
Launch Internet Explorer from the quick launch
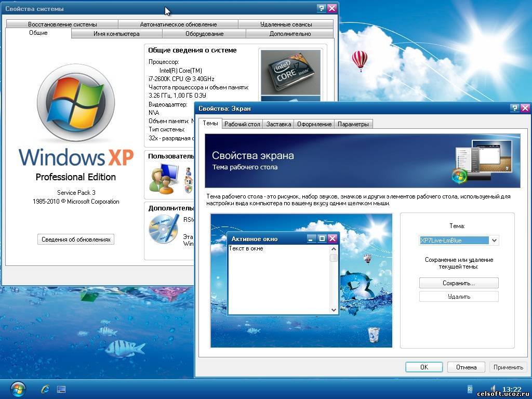coord(45,389)
